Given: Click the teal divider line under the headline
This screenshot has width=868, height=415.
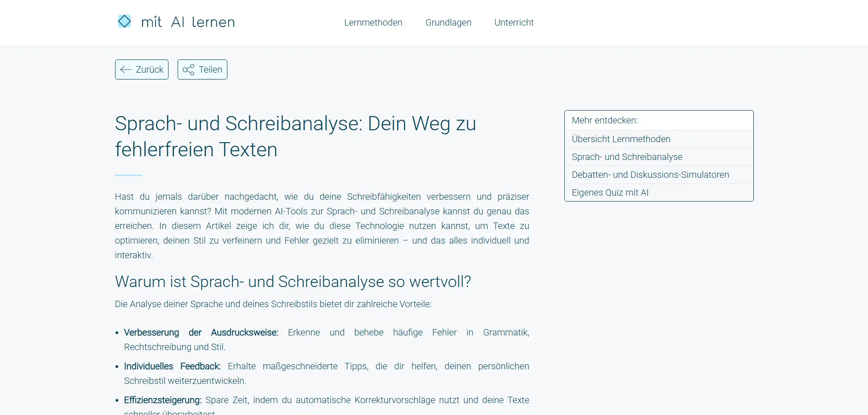Looking at the screenshot, I should coord(128,175).
